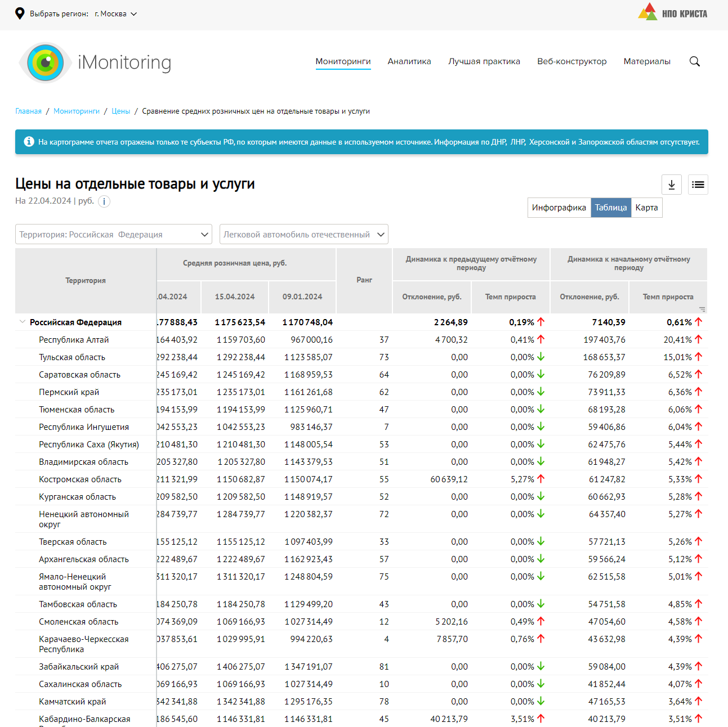Click the search magnifier icon
Screen dimensions: 728x727
tap(695, 62)
